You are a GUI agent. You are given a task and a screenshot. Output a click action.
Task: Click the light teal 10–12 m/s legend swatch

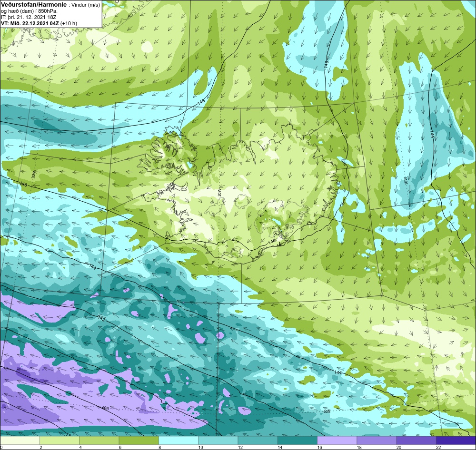coord(218,440)
